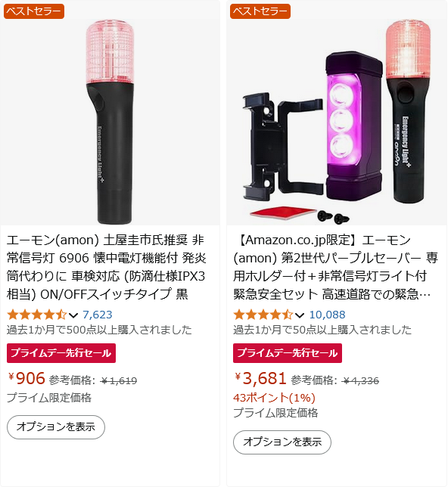Click the struck-through ￥1,619 reference price
Image resolution: width=448 pixels, height=487 pixels.
click(x=119, y=380)
